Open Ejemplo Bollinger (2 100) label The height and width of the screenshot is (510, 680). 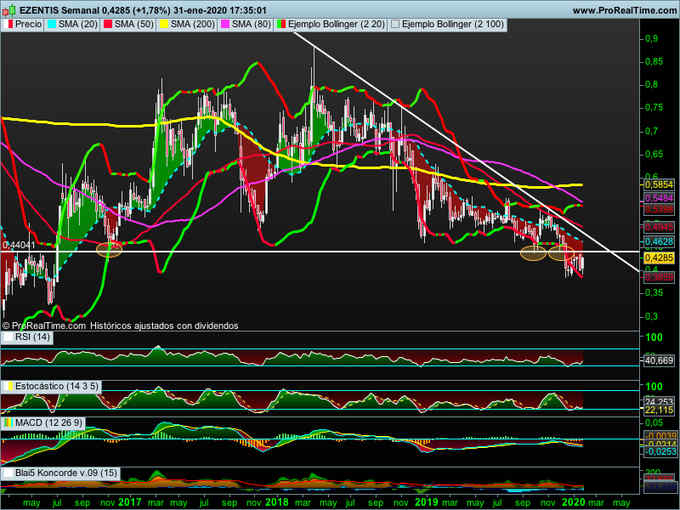[x=453, y=24]
